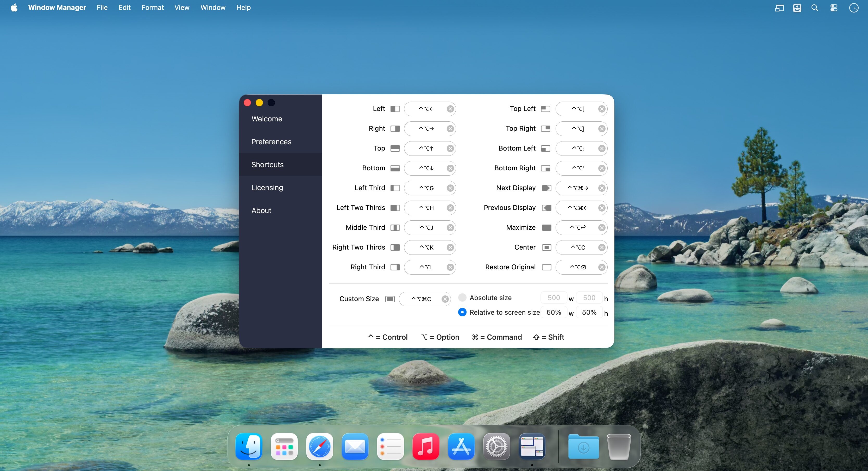The height and width of the screenshot is (471, 868).
Task: Open the Format menu
Action: tap(152, 7)
